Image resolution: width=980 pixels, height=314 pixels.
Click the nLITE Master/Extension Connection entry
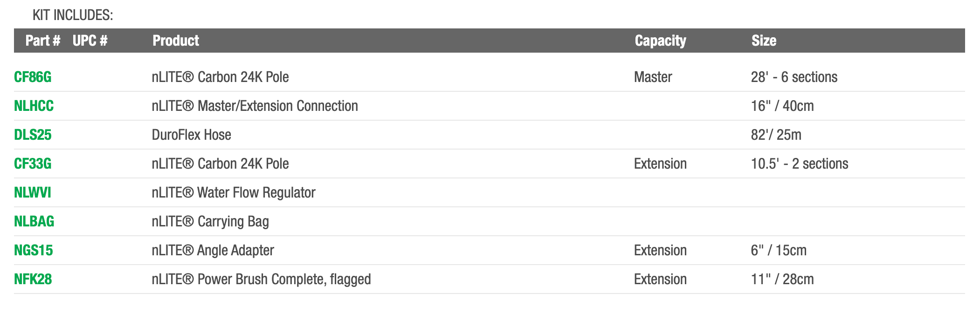255,106
